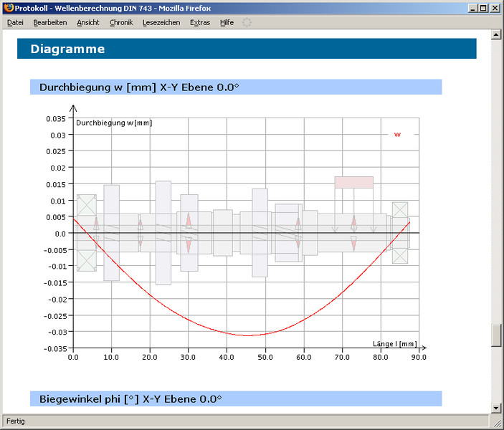Screen dimensions: 504x430
Task: Click the scrollbar down arrow
Action: pos(495,408)
